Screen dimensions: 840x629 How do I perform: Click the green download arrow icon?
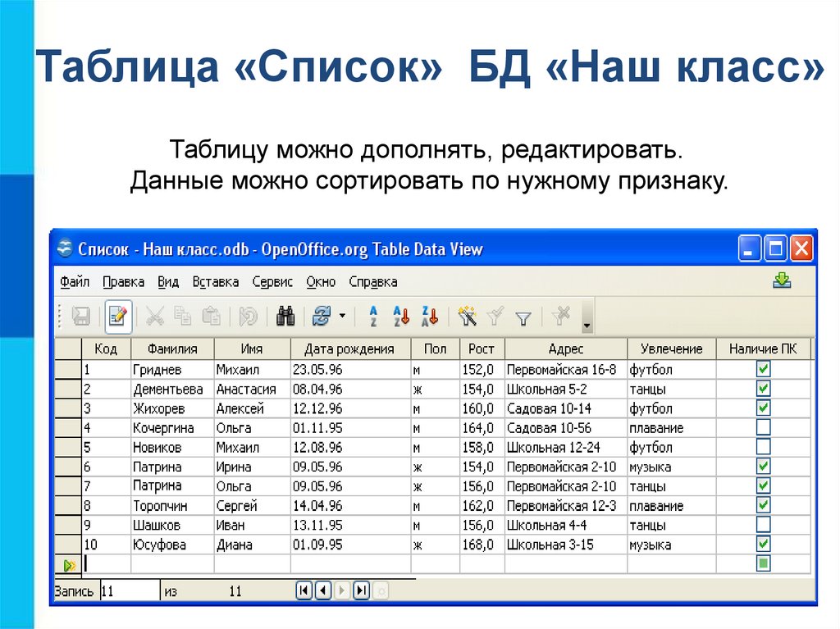(782, 281)
